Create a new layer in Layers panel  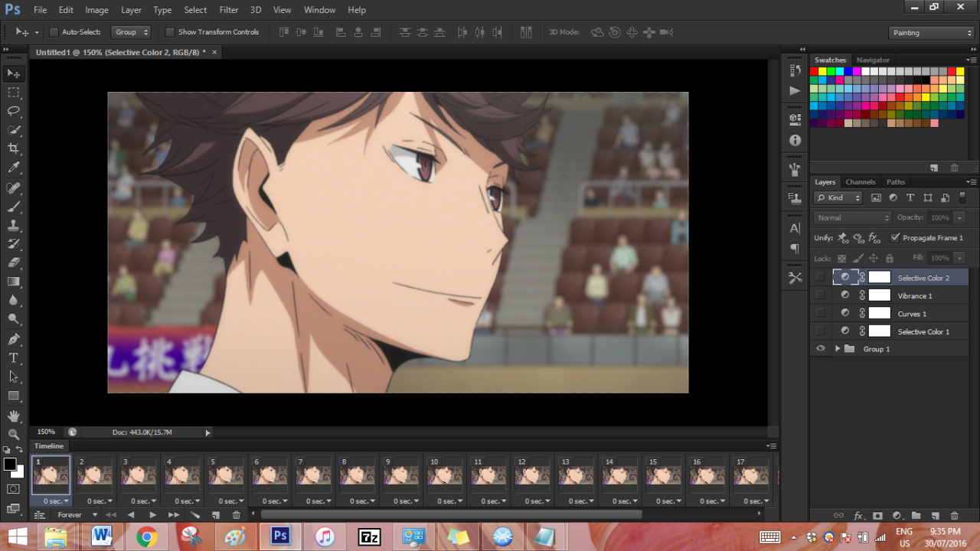coord(934,516)
